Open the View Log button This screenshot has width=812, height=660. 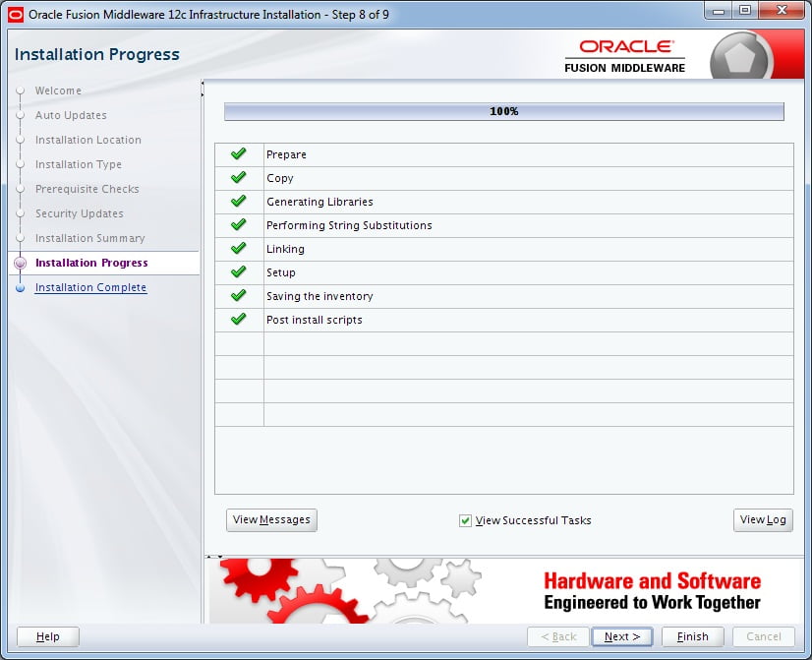pos(763,519)
